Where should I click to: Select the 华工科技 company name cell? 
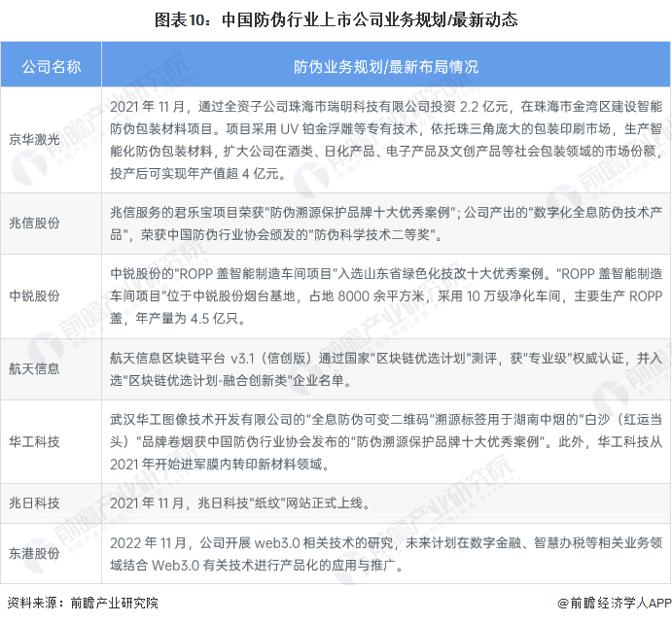[51, 441]
